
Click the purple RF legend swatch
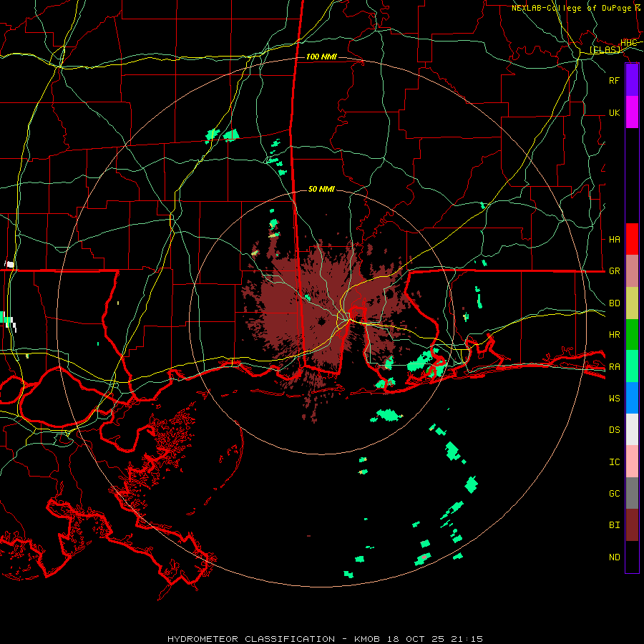(632, 80)
